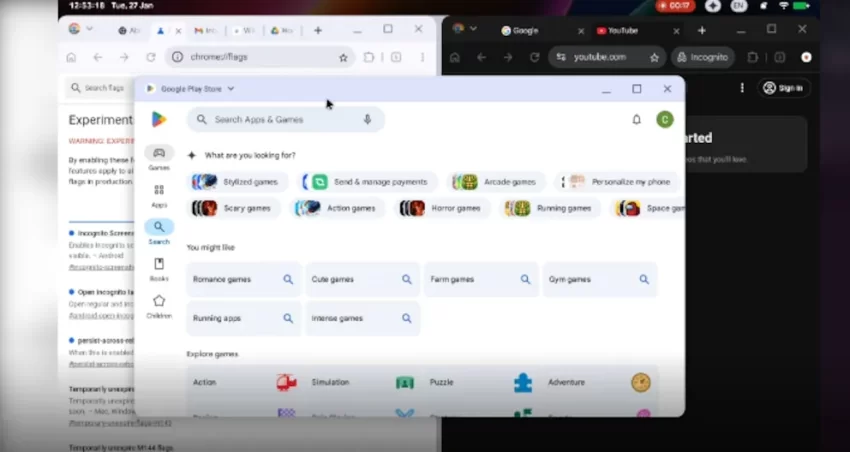
Task: Select the Arcade games suggestion chip
Action: [x=497, y=182]
